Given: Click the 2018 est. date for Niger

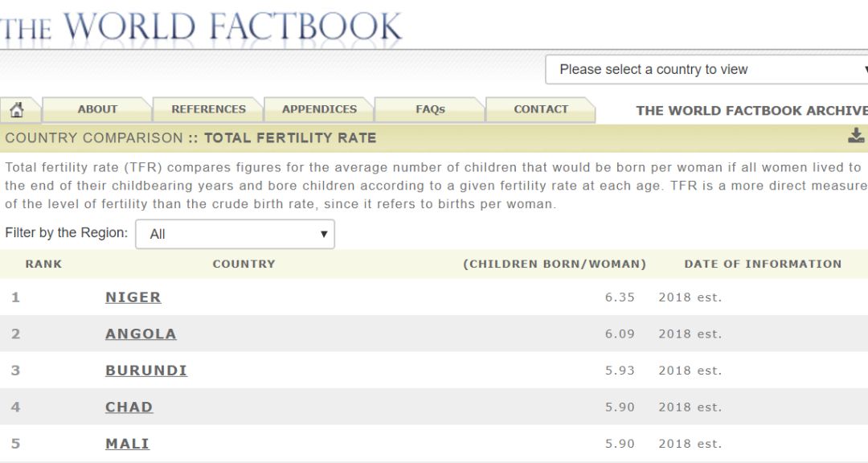Looking at the screenshot, I should 690,297.
